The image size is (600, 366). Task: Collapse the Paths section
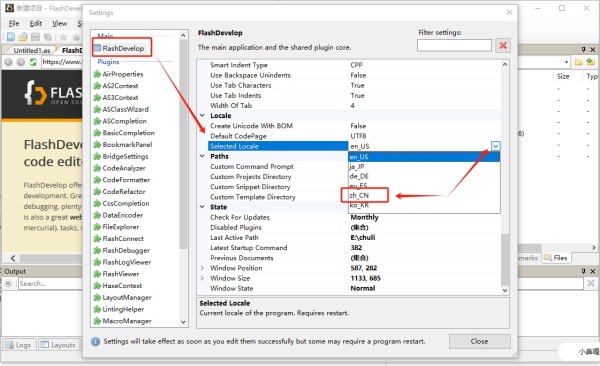click(x=202, y=156)
